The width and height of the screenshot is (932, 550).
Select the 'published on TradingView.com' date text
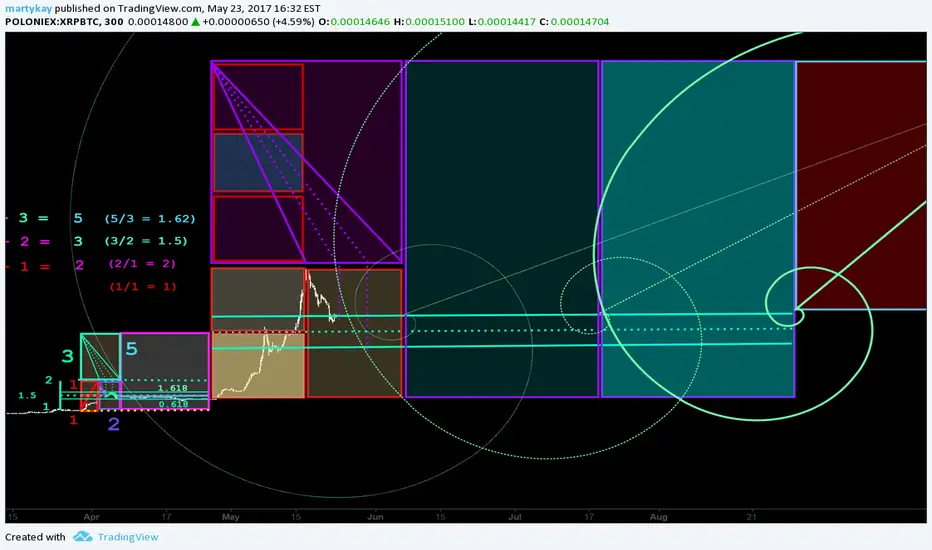point(188,8)
